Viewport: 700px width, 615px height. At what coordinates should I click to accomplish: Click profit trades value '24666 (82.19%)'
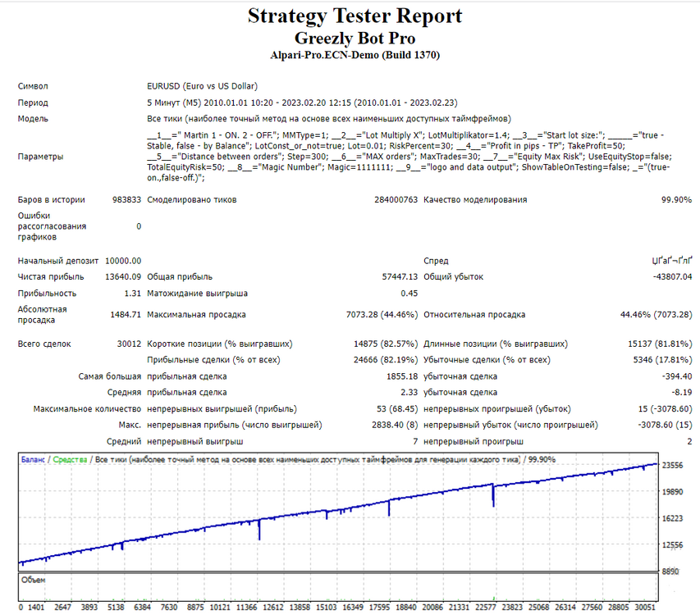tap(386, 360)
